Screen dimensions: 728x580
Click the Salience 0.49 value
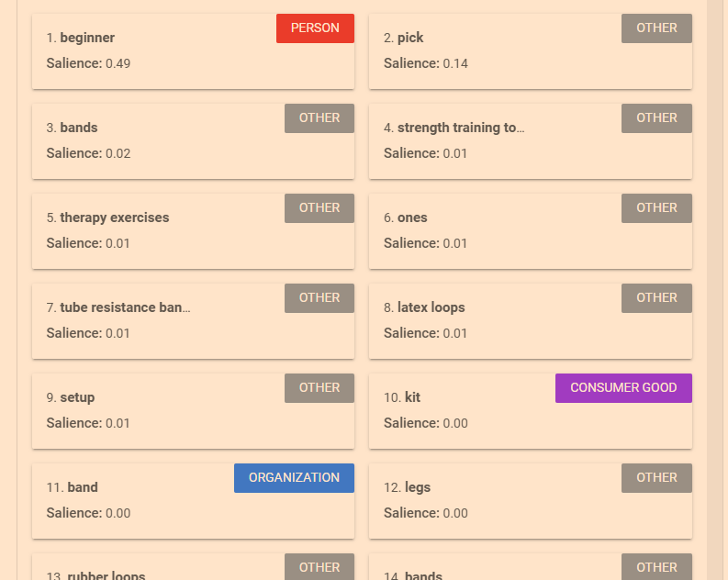118,63
